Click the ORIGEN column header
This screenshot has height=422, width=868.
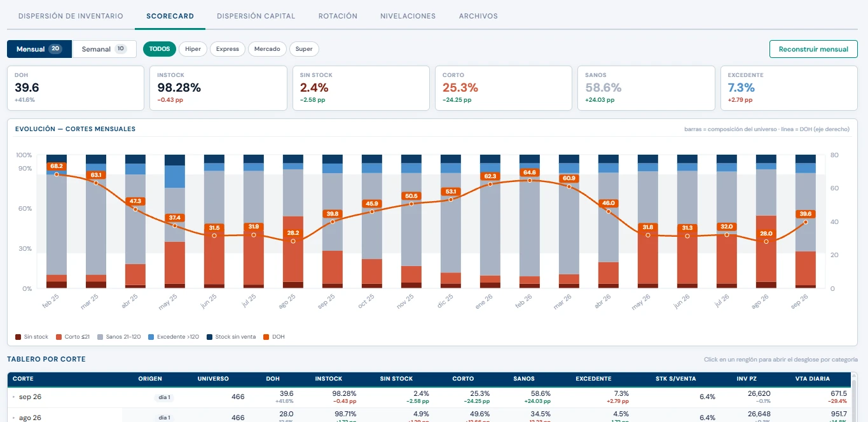point(150,379)
